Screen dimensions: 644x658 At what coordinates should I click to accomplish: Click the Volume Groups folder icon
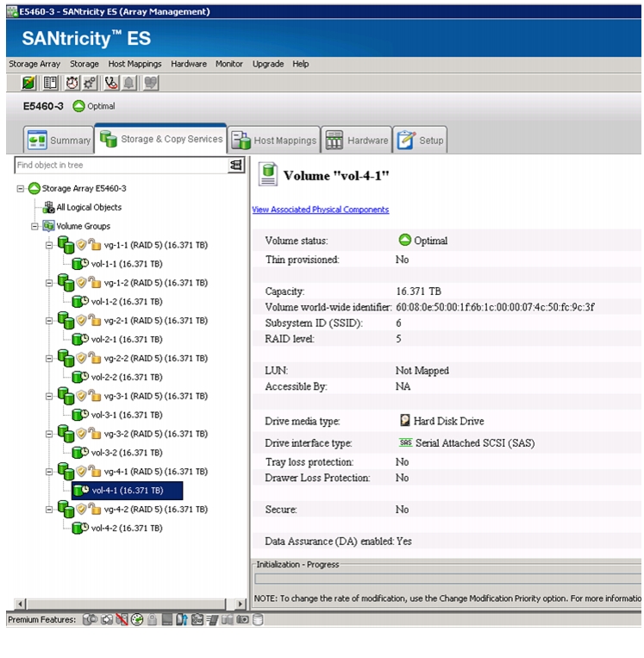coord(48,226)
